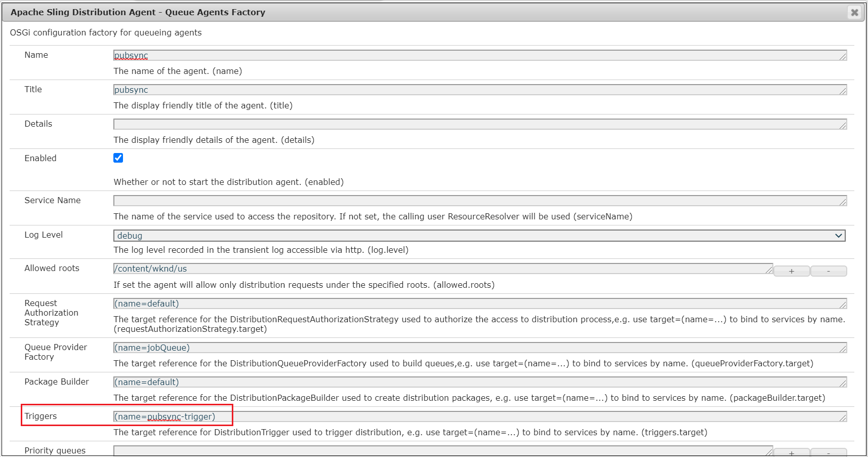
Task: Click the Priority queues label
Action: coord(55,450)
